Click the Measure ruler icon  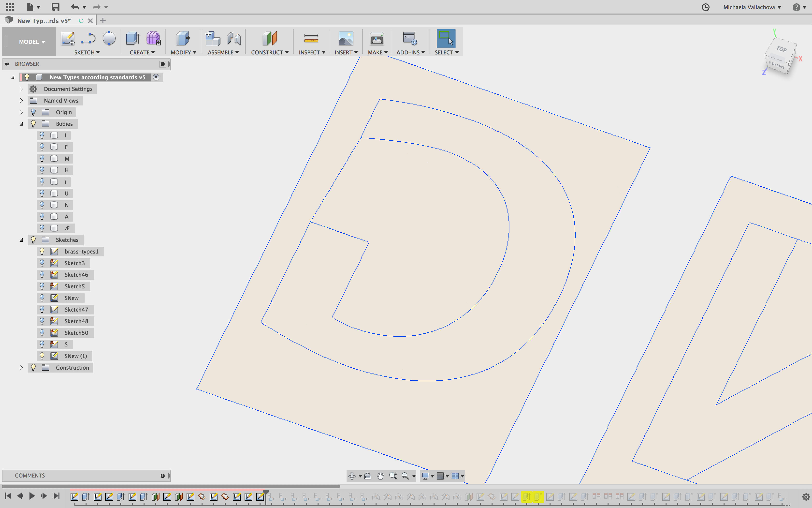click(311, 39)
